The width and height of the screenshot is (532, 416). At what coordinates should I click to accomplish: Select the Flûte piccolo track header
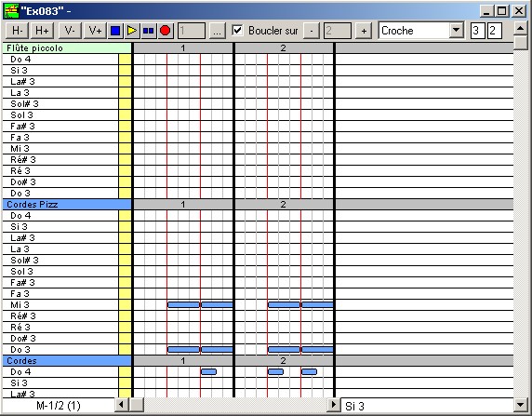[67, 47]
